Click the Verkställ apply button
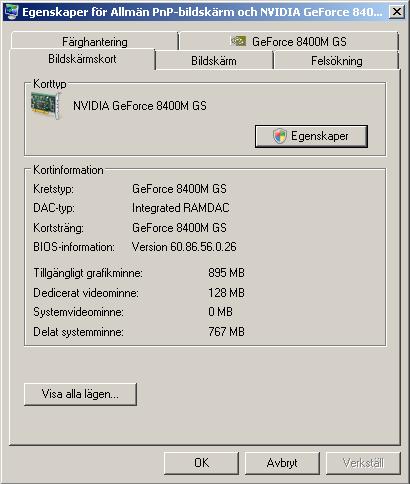410x484 pixels. (363, 463)
